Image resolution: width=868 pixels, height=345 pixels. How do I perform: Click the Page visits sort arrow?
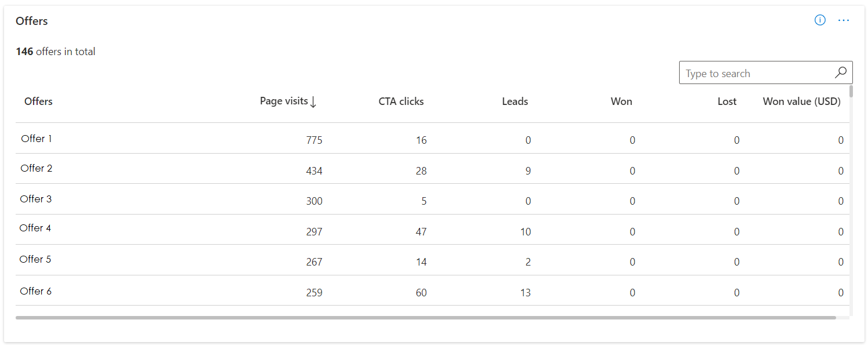click(x=313, y=102)
